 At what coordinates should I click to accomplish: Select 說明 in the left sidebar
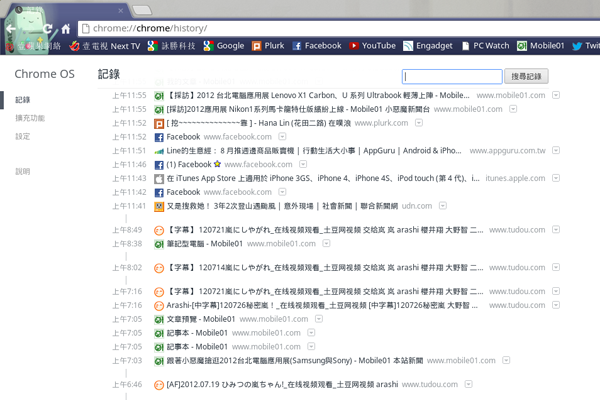pyautogui.click(x=23, y=171)
